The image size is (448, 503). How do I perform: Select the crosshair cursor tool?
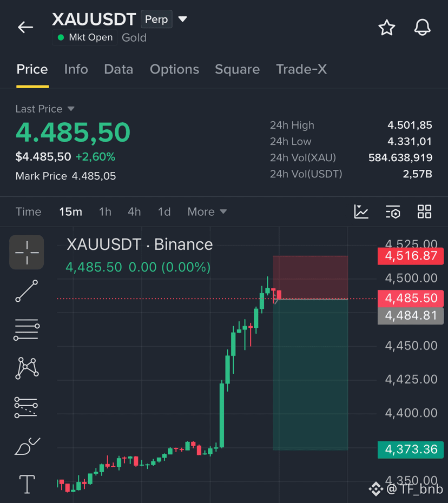pos(27,253)
